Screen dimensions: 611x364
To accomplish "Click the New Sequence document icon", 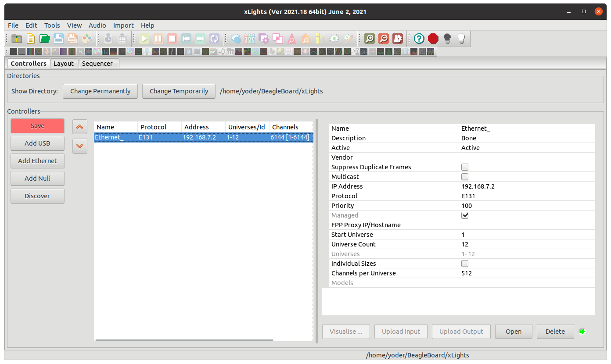I will point(31,39).
